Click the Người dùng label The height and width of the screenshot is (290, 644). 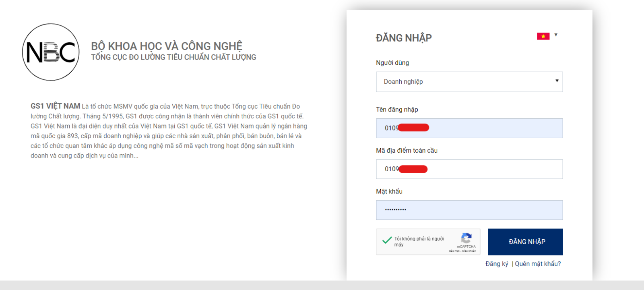392,63
